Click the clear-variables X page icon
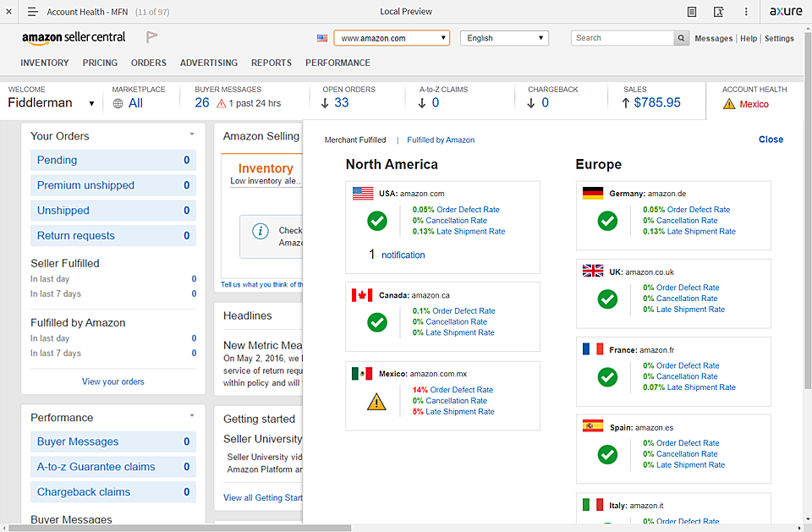Image resolution: width=812 pixels, height=532 pixels. pos(718,11)
